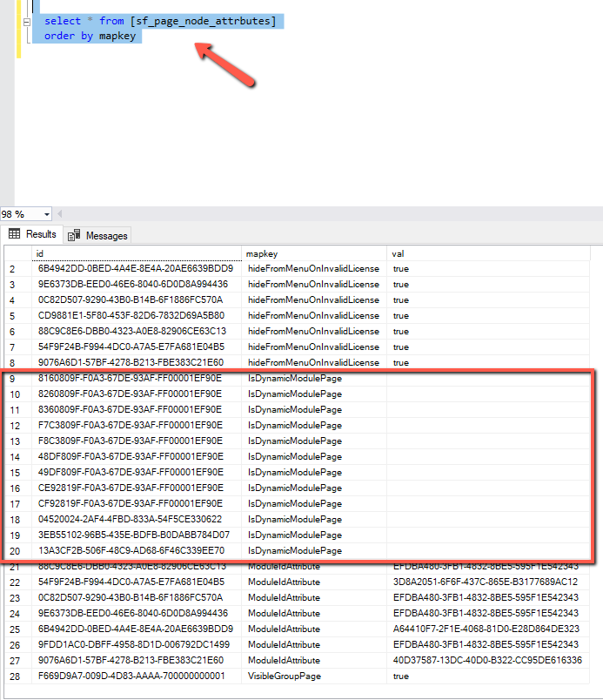
Task: Click hideFromMenuOnInvalidLicense mapkey in row 2
Action: [314, 269]
